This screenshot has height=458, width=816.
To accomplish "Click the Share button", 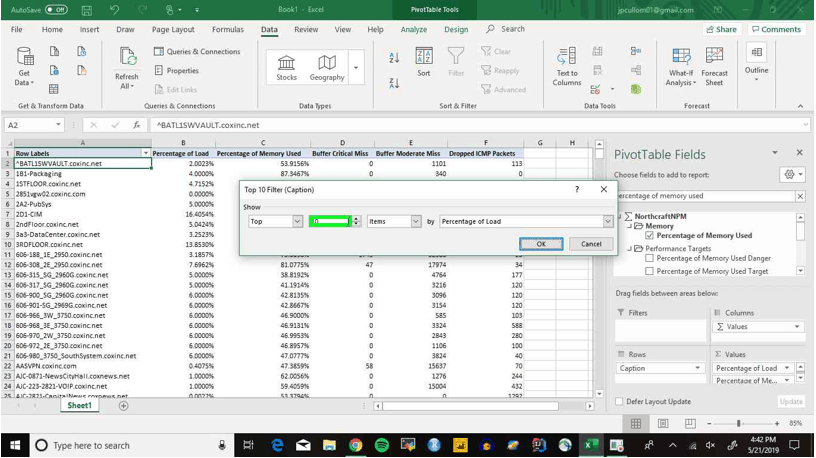I will click(721, 29).
